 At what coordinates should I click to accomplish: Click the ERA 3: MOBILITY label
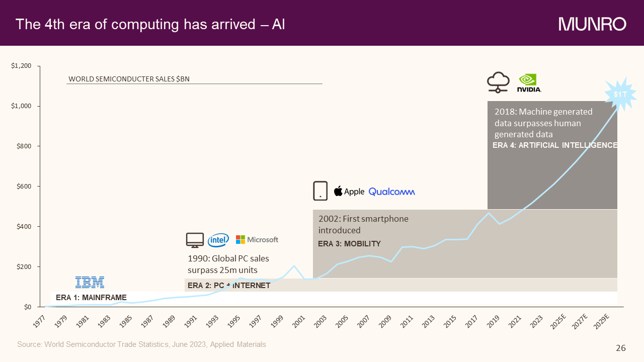(x=349, y=244)
